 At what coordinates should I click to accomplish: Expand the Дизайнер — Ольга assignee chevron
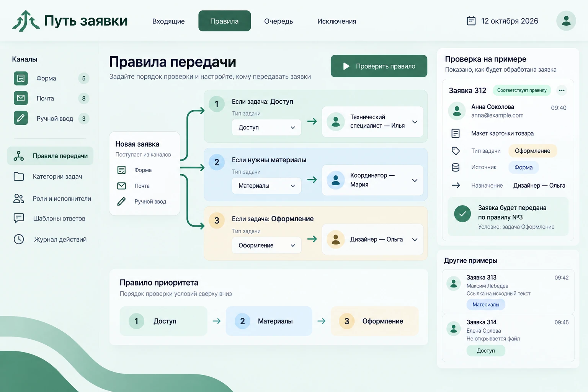[415, 239]
